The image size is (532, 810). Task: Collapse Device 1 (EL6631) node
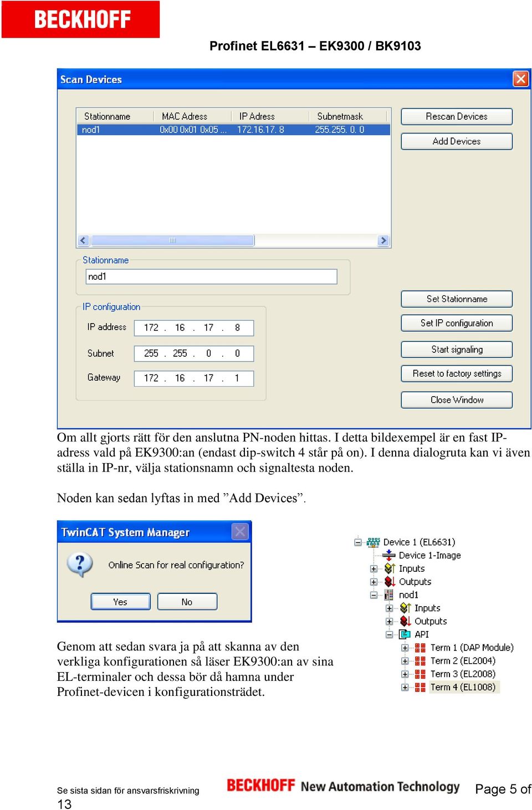pos(358,542)
